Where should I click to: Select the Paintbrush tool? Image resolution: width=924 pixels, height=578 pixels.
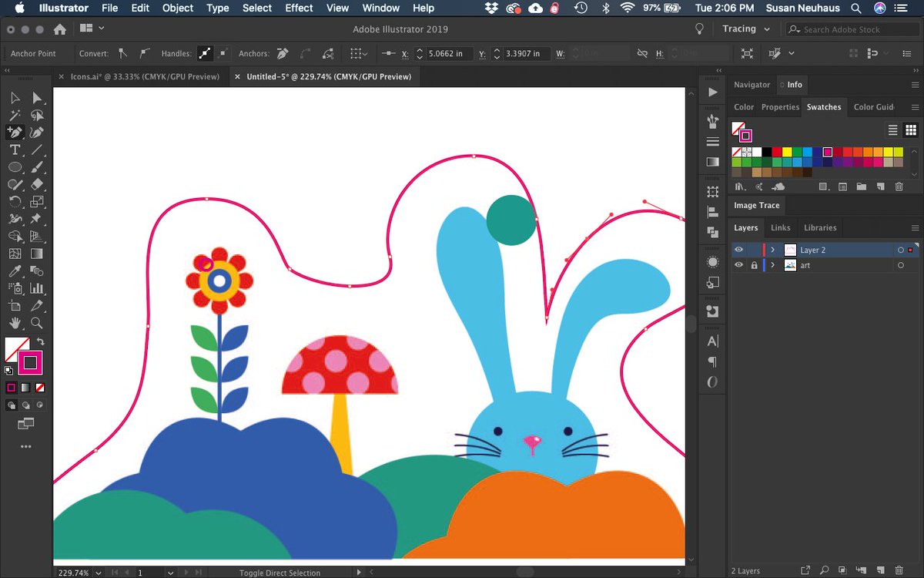[36, 167]
